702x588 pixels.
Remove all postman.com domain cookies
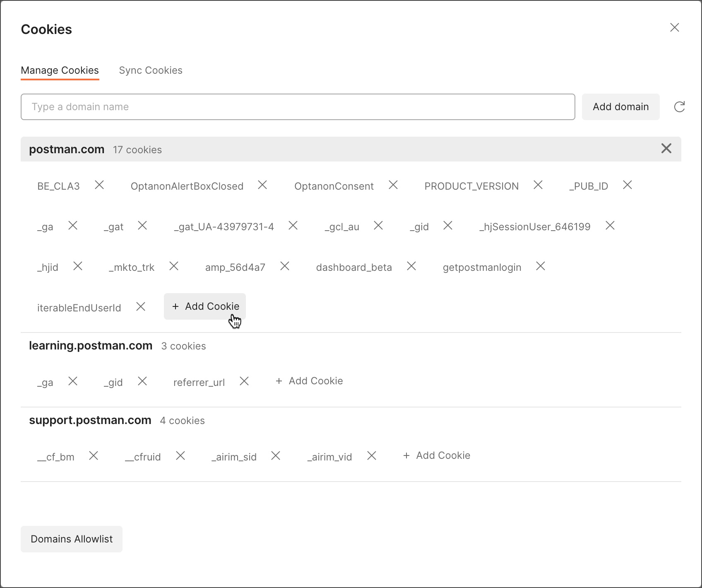click(x=666, y=149)
